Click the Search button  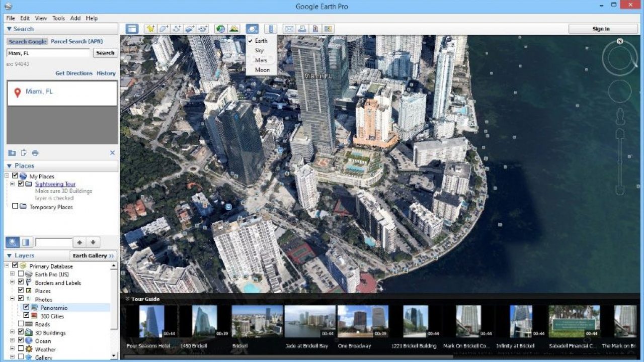pyautogui.click(x=105, y=53)
